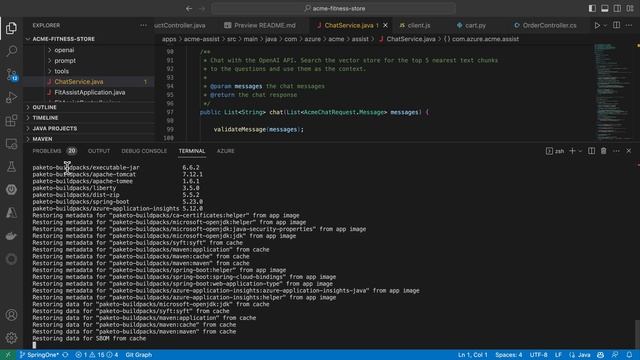Open Remote Explorer icon
Screen dimensions: 640x360
tap(11, 144)
